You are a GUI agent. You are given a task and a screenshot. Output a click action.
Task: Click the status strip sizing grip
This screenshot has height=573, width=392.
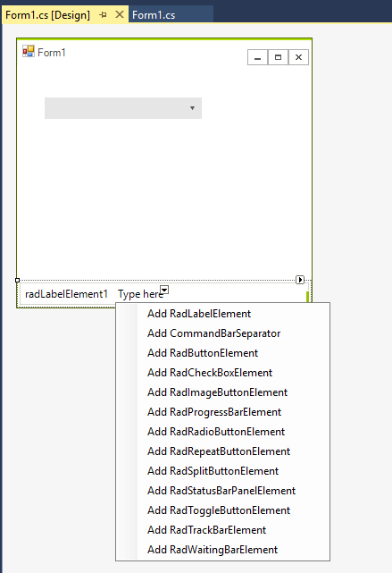(308, 297)
